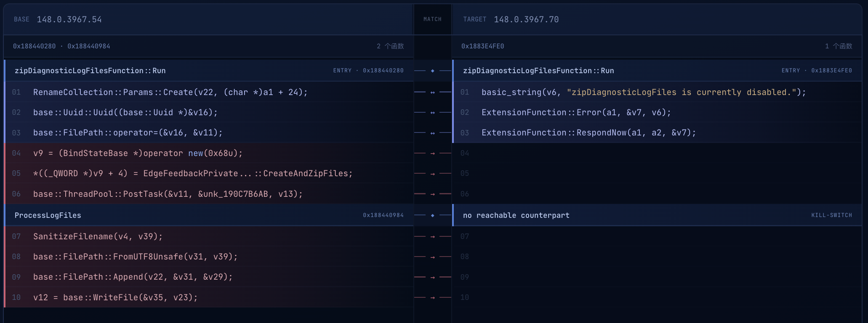Click the BASE label

point(21,19)
